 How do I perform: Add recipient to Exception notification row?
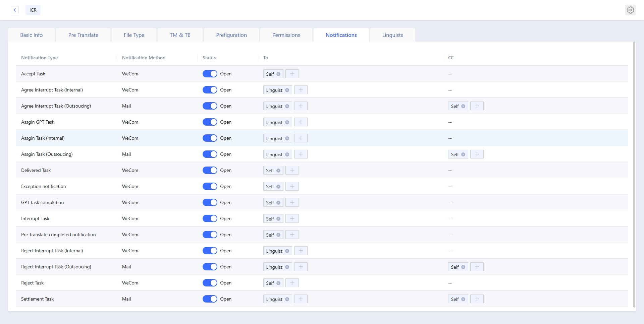pyautogui.click(x=292, y=186)
